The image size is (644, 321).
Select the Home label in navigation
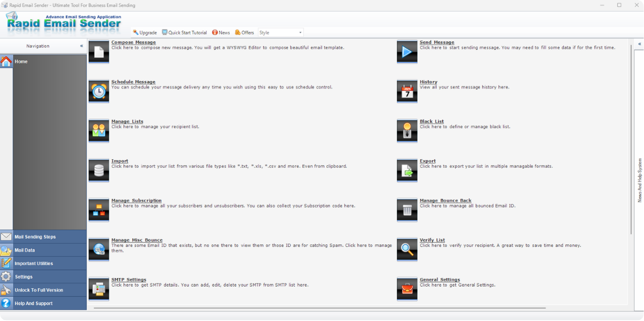tap(21, 62)
